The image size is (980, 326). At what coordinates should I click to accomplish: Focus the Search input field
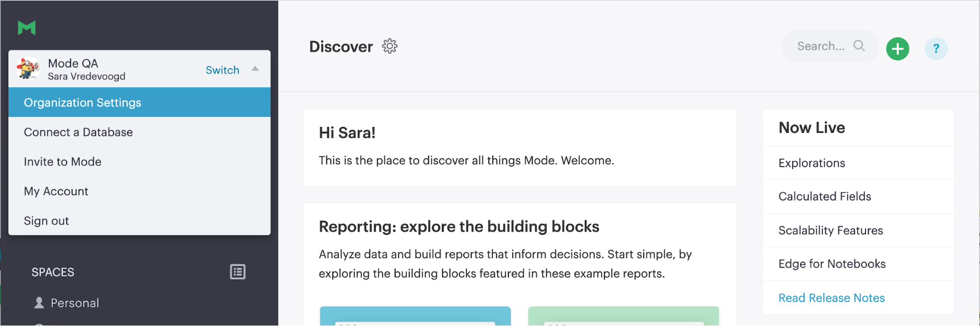[x=821, y=46]
